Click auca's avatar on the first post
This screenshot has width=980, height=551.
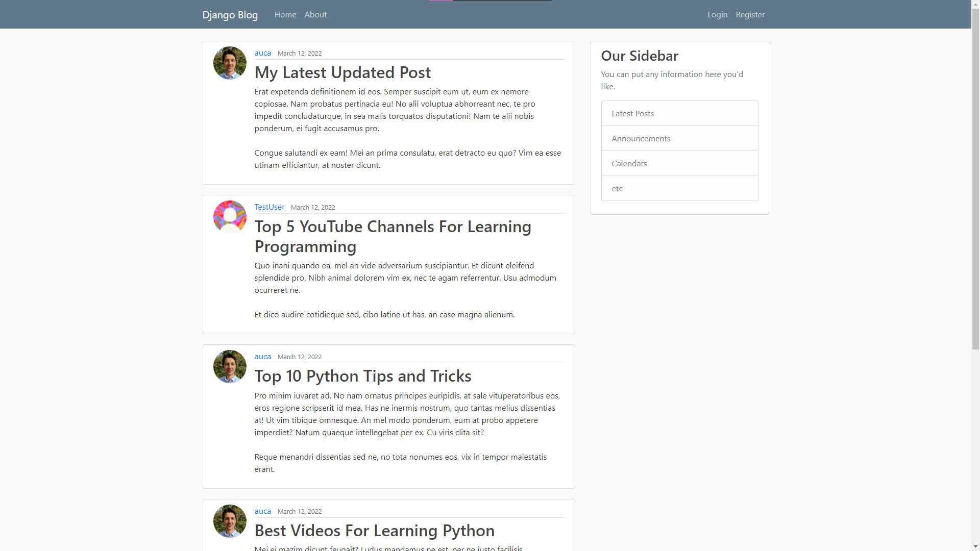pyautogui.click(x=230, y=63)
